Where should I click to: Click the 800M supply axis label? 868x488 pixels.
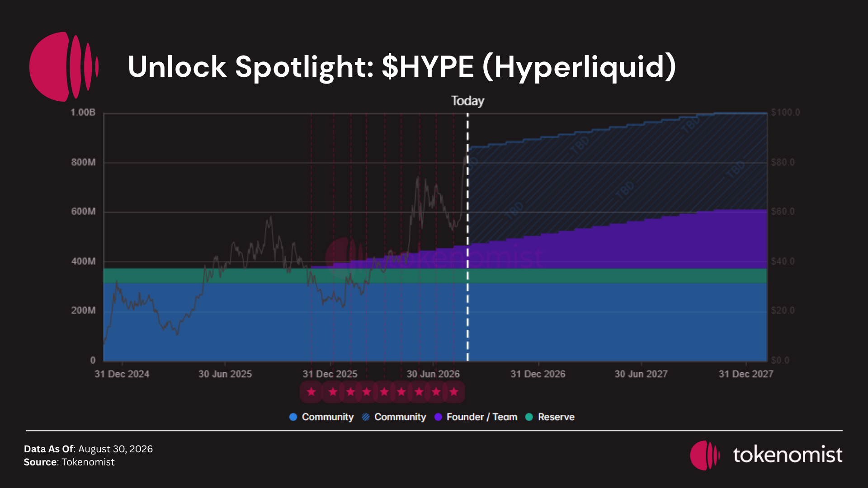(x=83, y=162)
